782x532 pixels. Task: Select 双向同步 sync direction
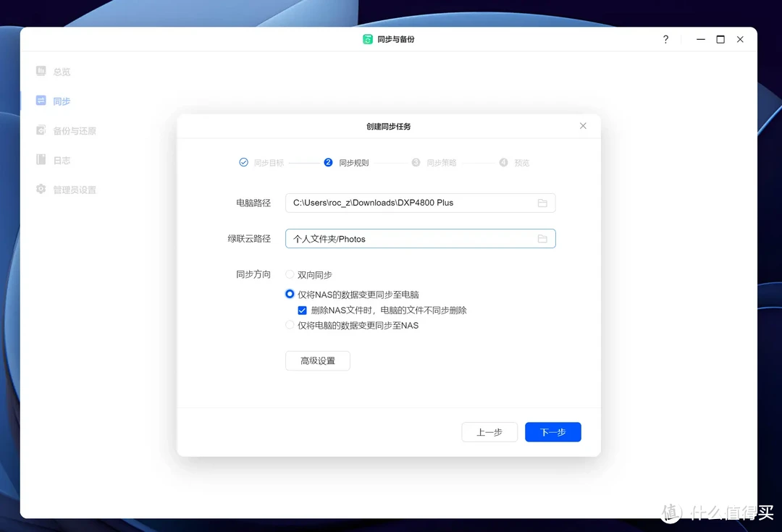[290, 274]
